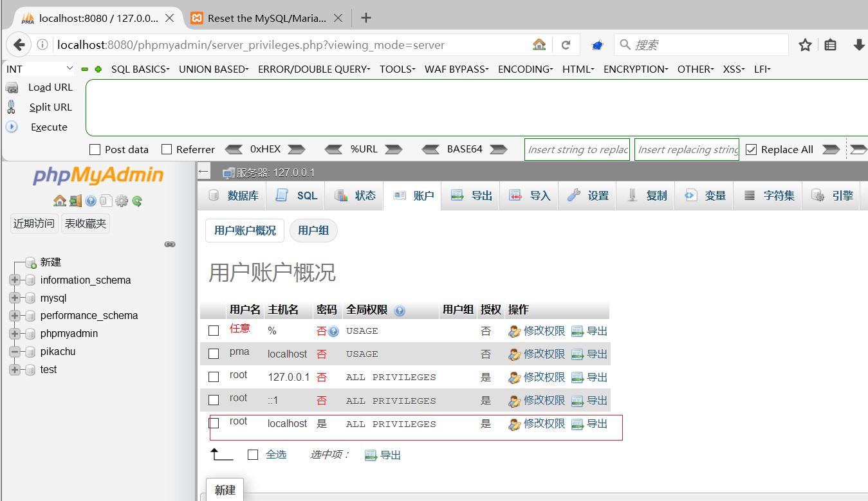Click browser reload page icon
Screen dimensions: 868x501
566,45
